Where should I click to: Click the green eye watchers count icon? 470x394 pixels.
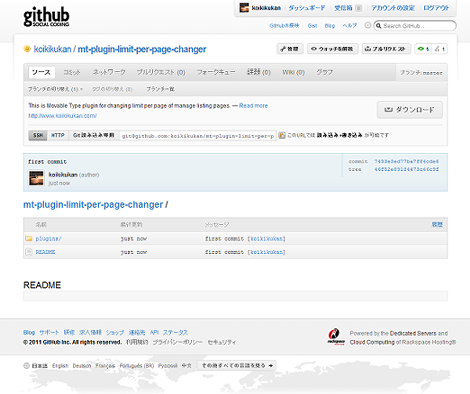(421, 49)
